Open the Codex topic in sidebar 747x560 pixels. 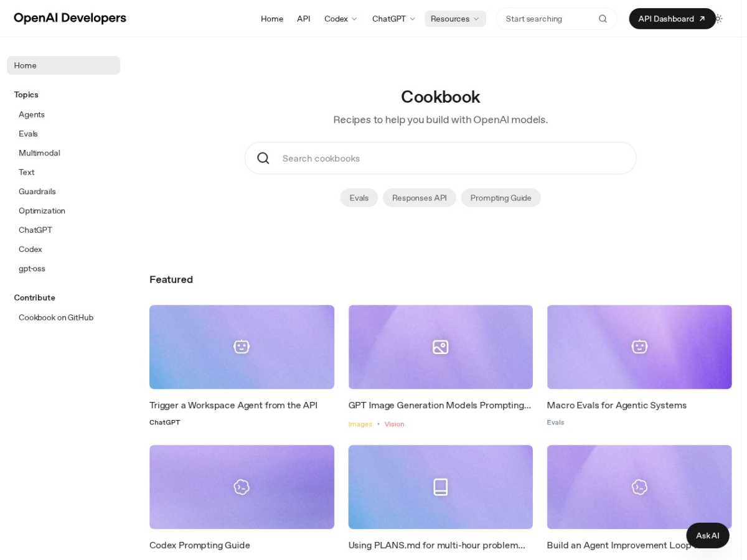(x=31, y=250)
